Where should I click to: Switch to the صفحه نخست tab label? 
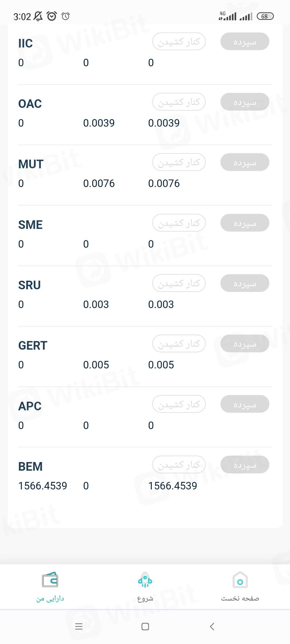tap(240, 598)
